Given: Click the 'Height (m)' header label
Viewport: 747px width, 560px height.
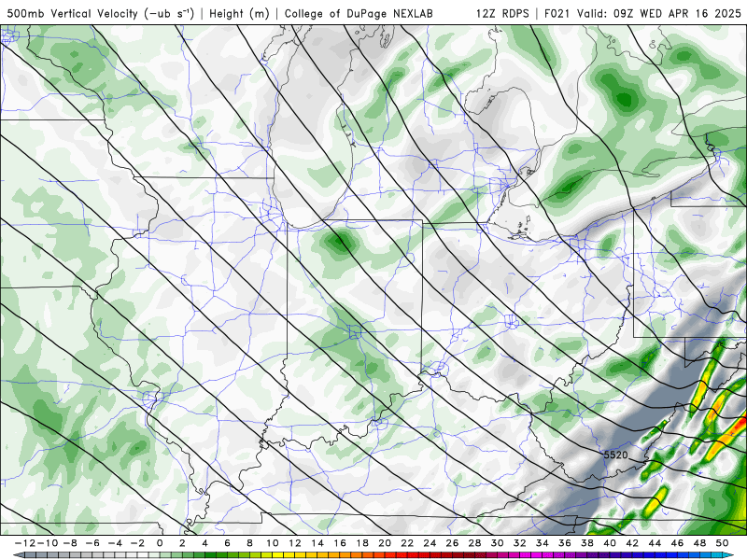Looking at the screenshot, I should click(240, 14).
